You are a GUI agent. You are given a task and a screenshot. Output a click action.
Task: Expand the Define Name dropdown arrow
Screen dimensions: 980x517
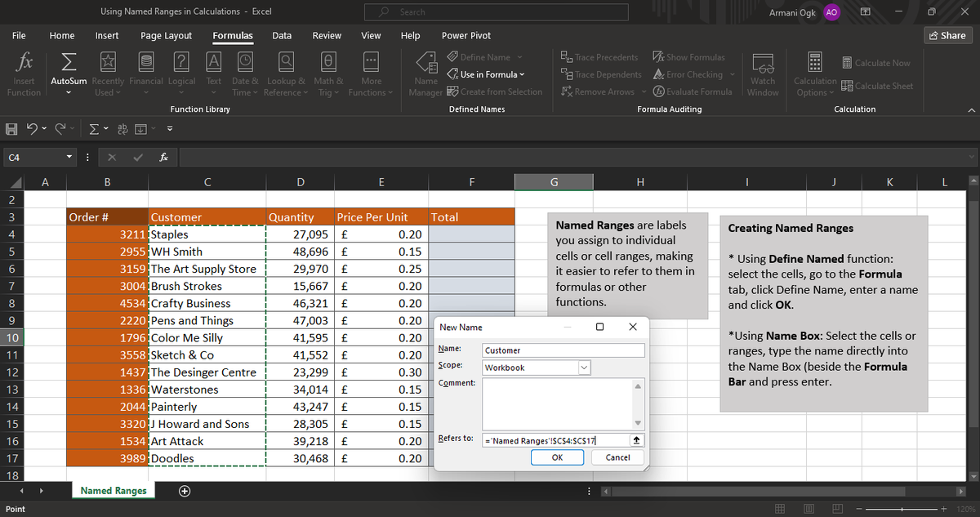pos(519,57)
